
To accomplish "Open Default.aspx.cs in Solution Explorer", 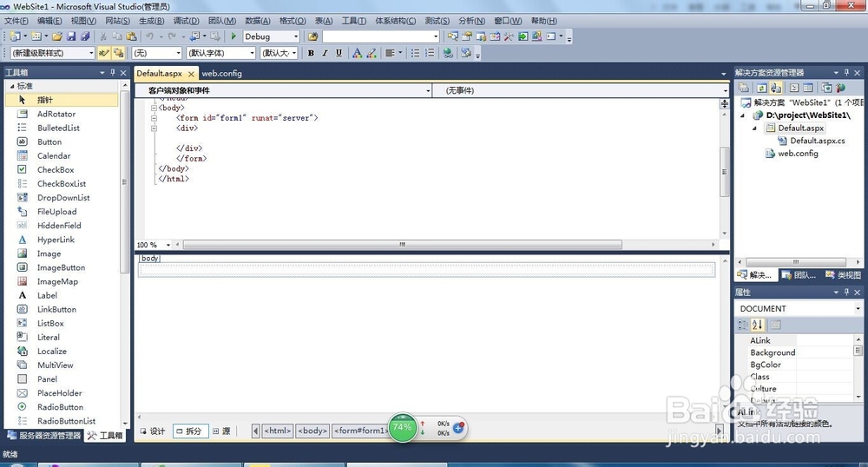I will pos(817,141).
